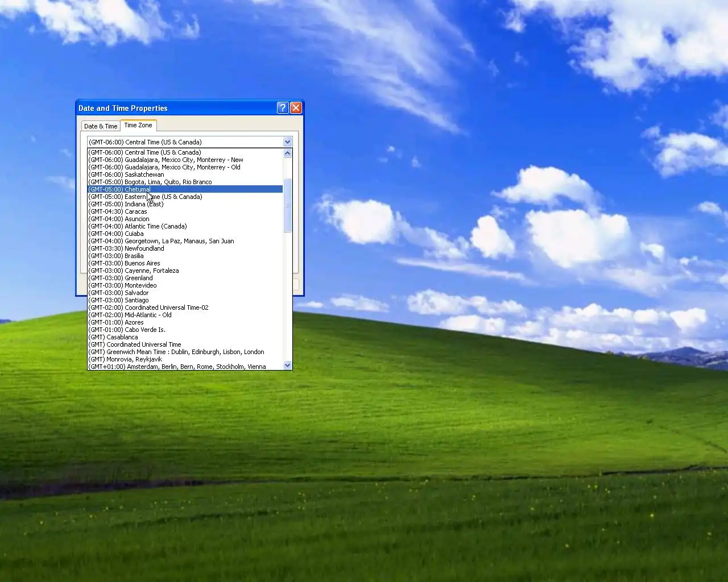Pick (GMT-03:00) Santiago
Viewport: 728px width, 582px height.
coord(185,300)
